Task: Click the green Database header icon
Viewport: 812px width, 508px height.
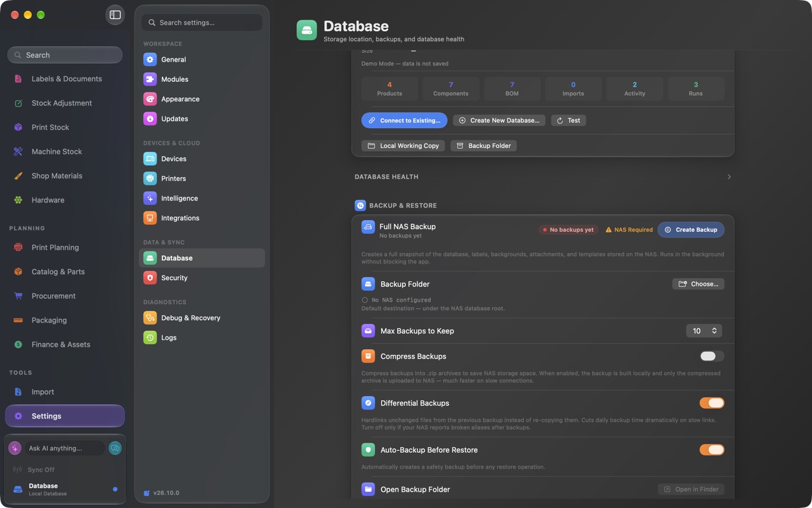Action: click(x=307, y=30)
